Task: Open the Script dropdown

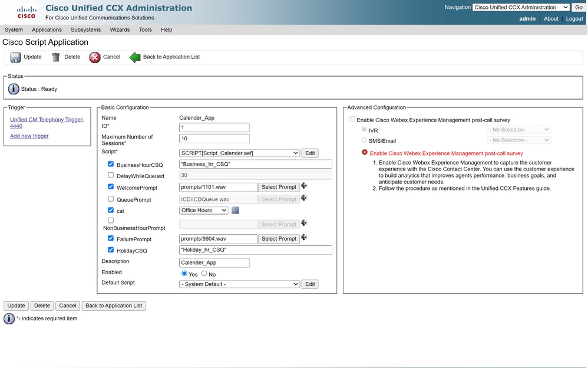Action: [x=239, y=153]
